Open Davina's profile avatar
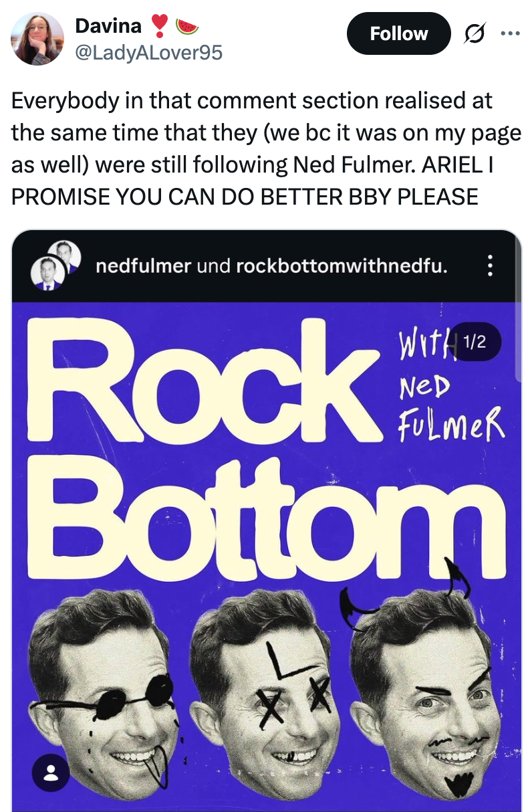 (x=38, y=39)
